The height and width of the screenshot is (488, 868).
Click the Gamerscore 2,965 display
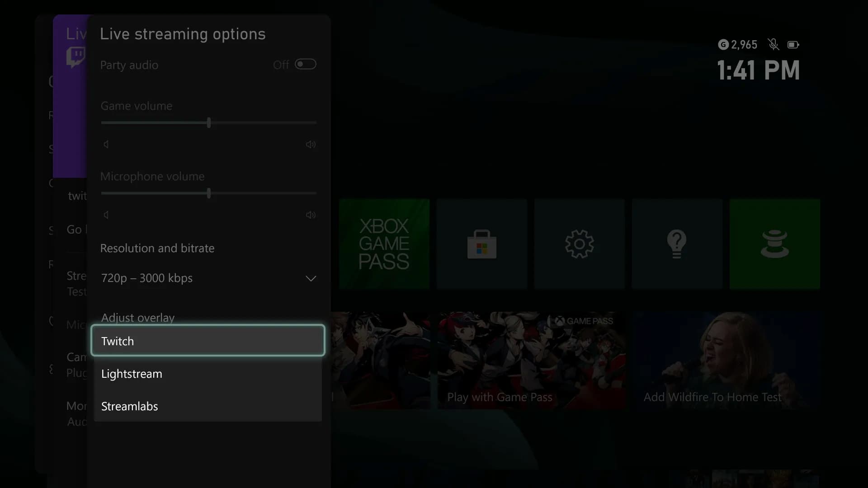(738, 45)
